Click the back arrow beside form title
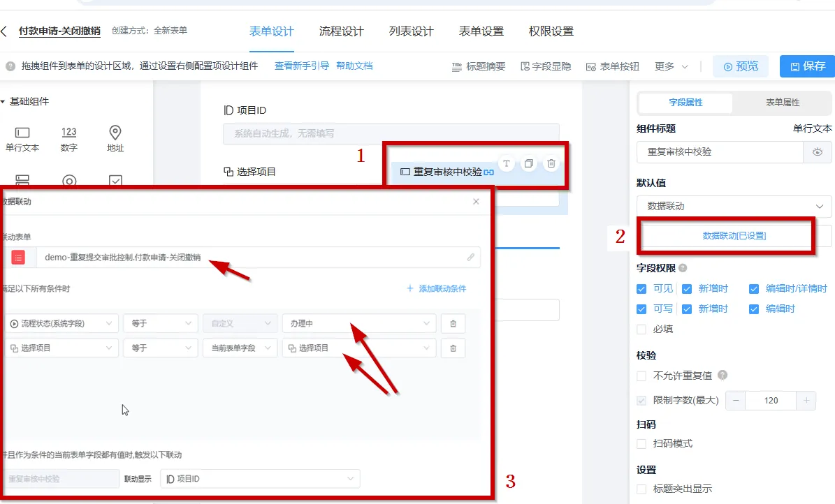This screenshot has height=504, width=835. [5, 31]
